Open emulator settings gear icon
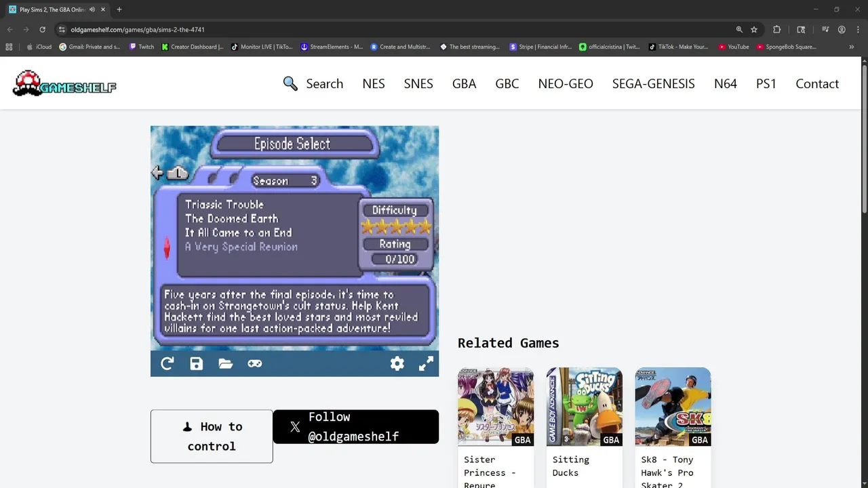 397,364
